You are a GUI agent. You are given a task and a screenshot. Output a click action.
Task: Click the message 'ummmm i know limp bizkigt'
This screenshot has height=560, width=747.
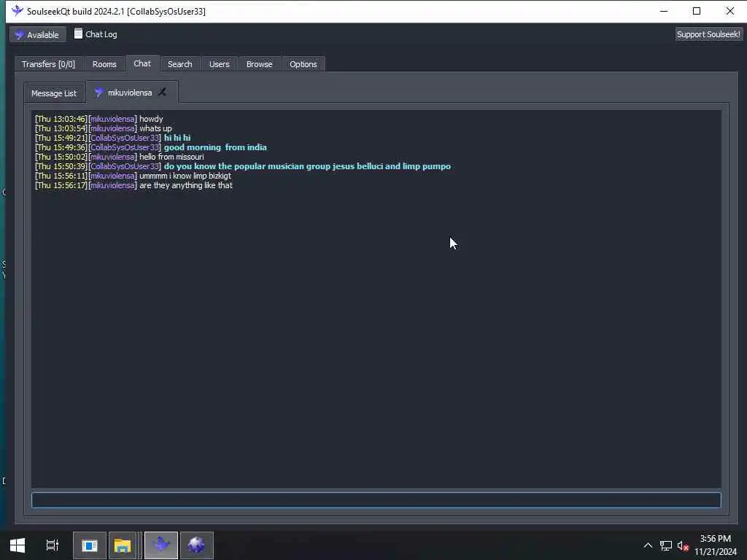coord(185,176)
